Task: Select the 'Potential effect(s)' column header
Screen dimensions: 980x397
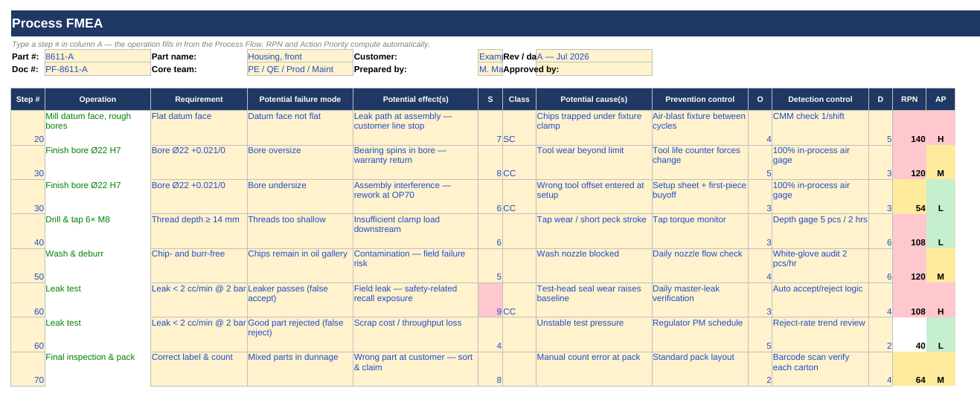Action: point(415,99)
